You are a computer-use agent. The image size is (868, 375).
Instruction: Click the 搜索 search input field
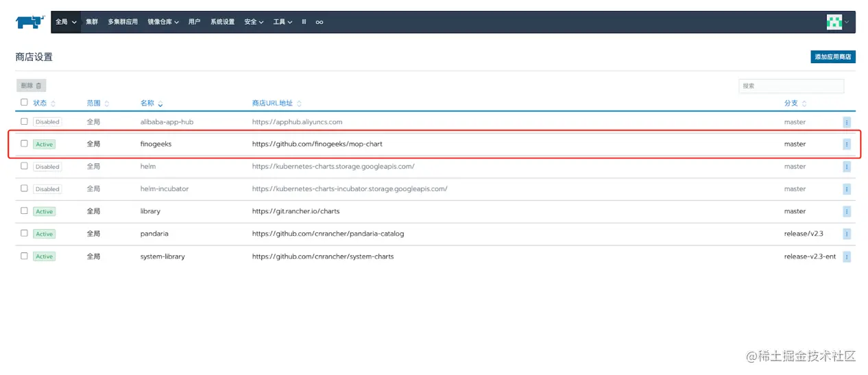coord(791,86)
